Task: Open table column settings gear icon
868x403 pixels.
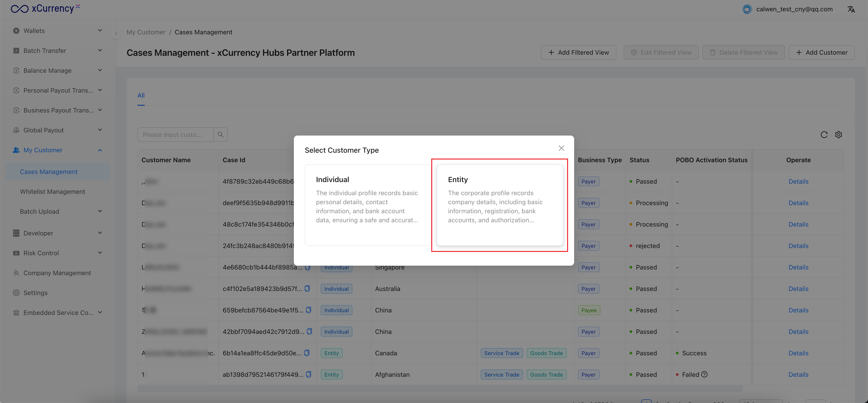Action: click(838, 135)
